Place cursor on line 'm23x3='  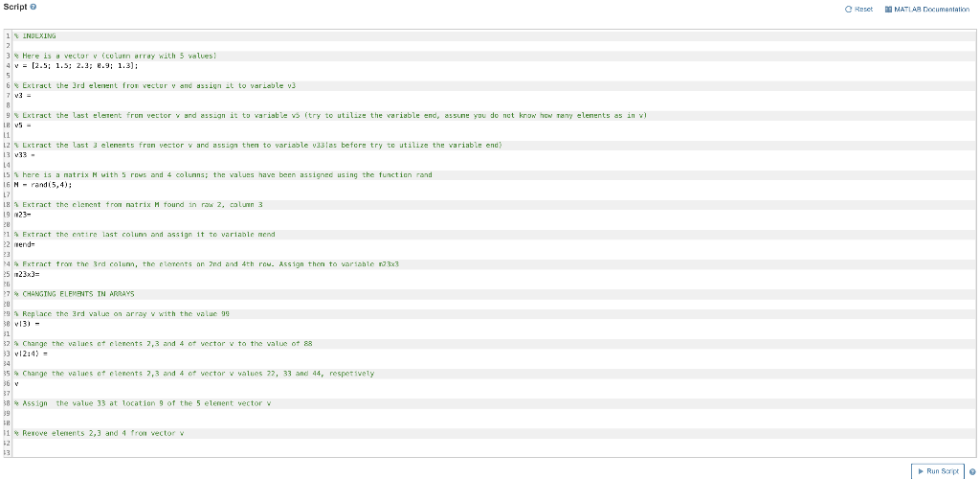[27, 274]
